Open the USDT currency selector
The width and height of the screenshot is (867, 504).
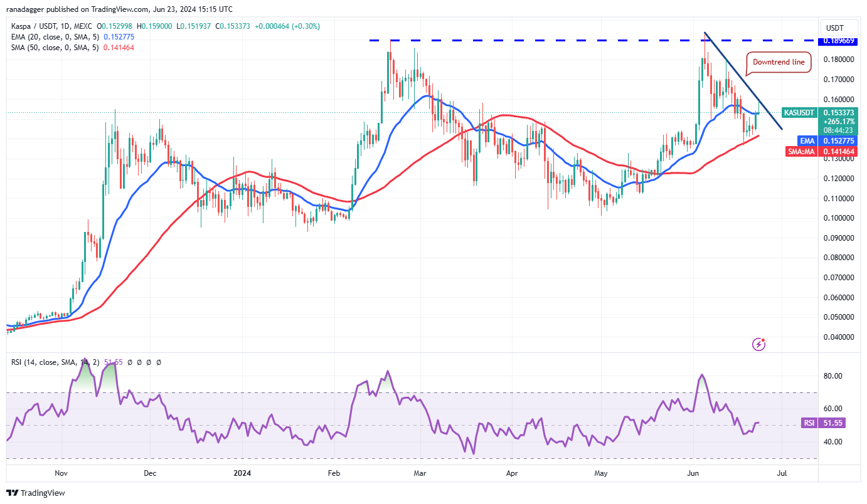(x=835, y=28)
